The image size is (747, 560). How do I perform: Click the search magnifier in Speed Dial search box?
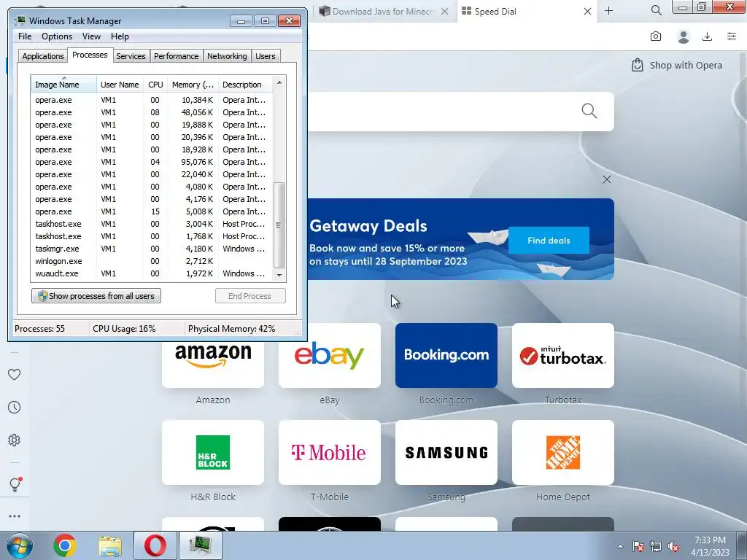pos(589,111)
